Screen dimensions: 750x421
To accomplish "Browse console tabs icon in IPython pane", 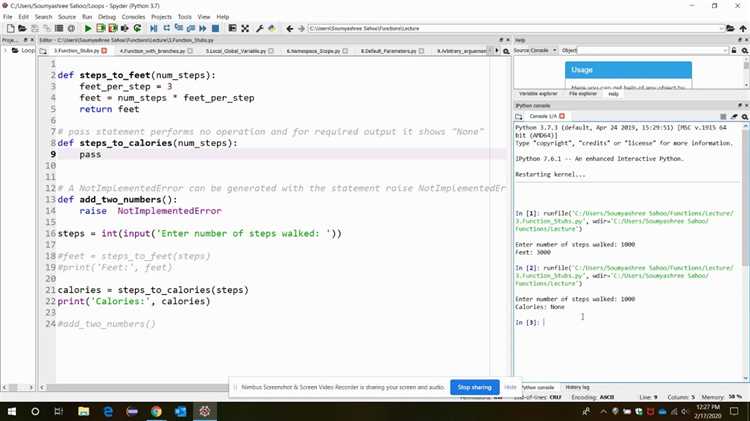I will (518, 116).
